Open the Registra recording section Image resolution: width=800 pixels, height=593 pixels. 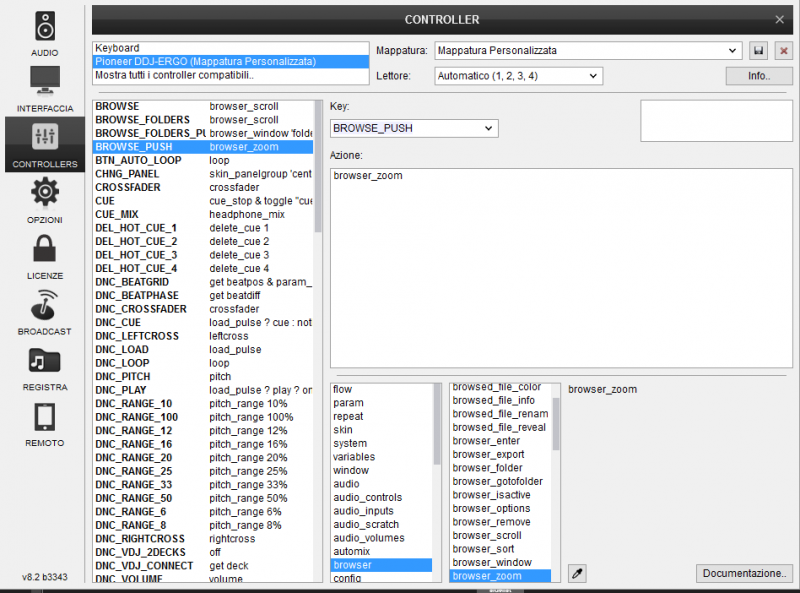[45, 367]
